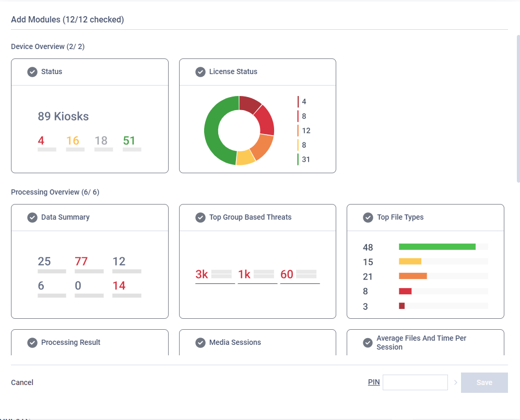The width and height of the screenshot is (520, 420).
Task: Click the yellow segment of the License donut
Action: point(245,157)
